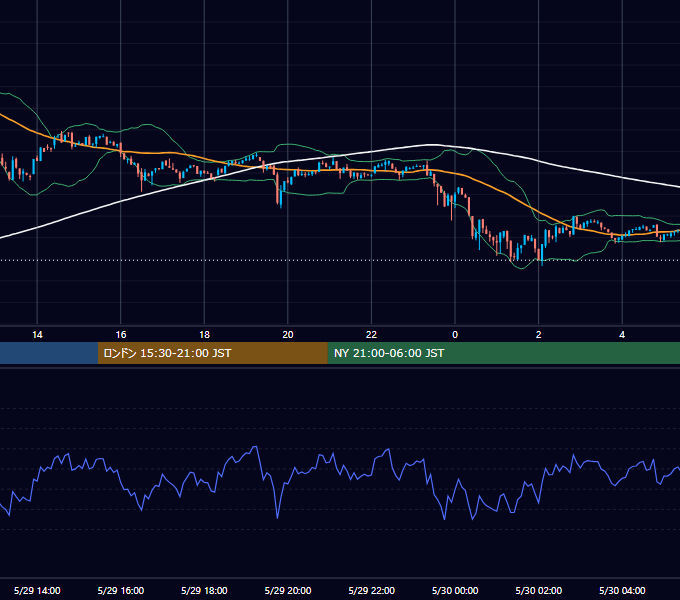
Task: Click the hour 20 axis tick label
Action: (288, 335)
